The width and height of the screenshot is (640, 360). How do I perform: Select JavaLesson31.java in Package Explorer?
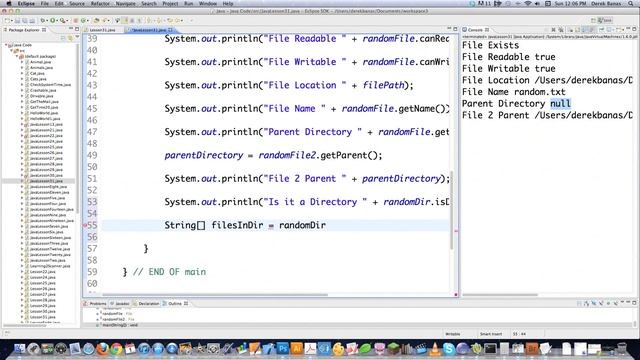click(x=46, y=181)
